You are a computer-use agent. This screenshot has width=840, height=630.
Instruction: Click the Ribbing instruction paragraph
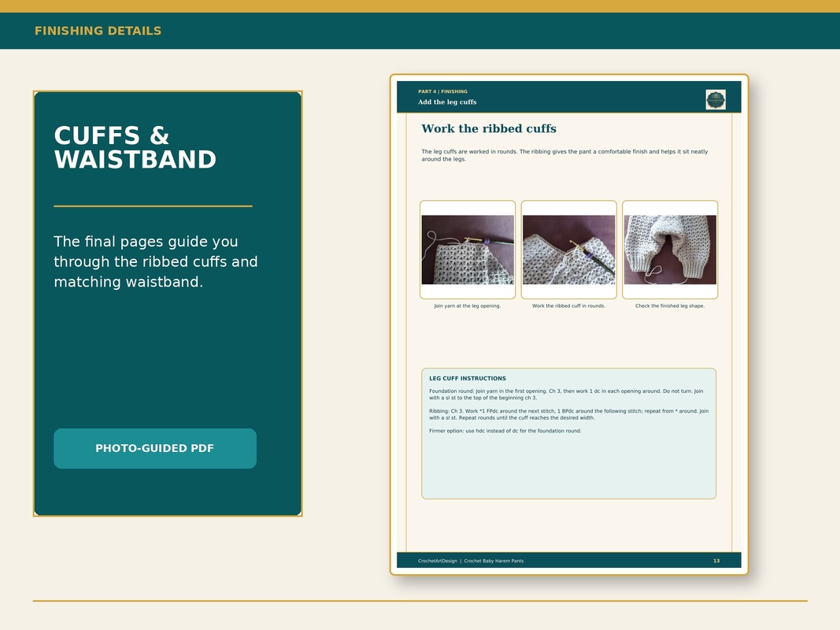coord(568,414)
